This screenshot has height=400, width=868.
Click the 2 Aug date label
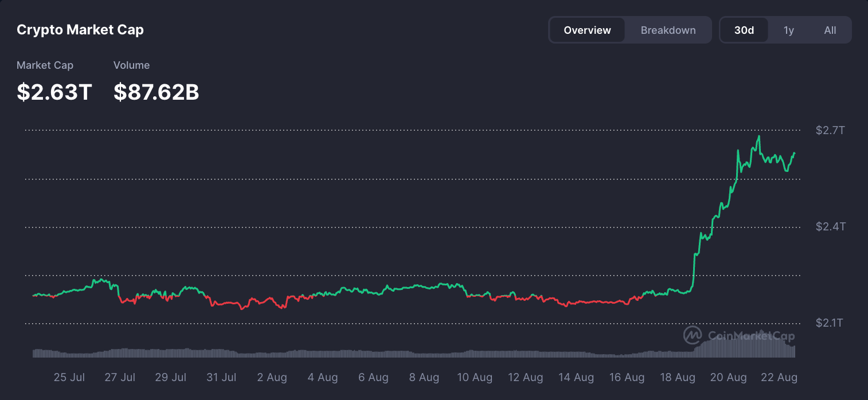[272, 377]
